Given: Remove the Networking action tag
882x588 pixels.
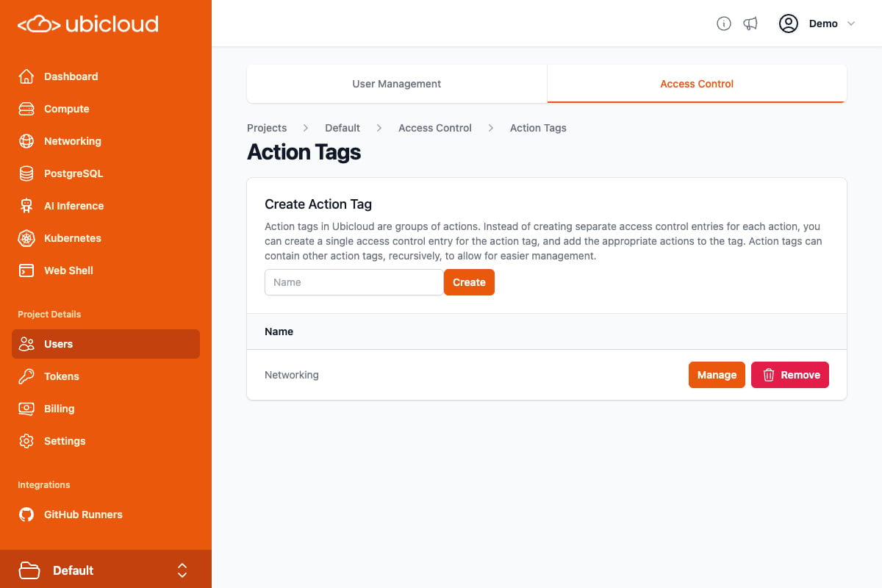Looking at the screenshot, I should [790, 375].
